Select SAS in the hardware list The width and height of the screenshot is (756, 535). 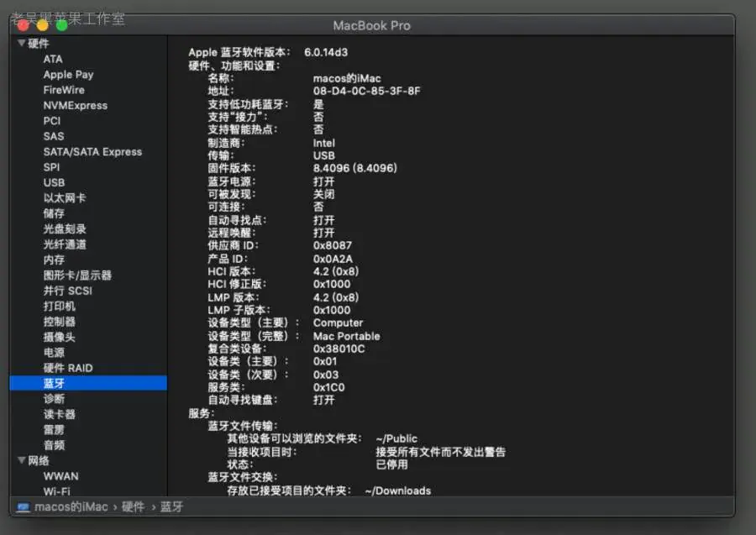[x=54, y=136]
